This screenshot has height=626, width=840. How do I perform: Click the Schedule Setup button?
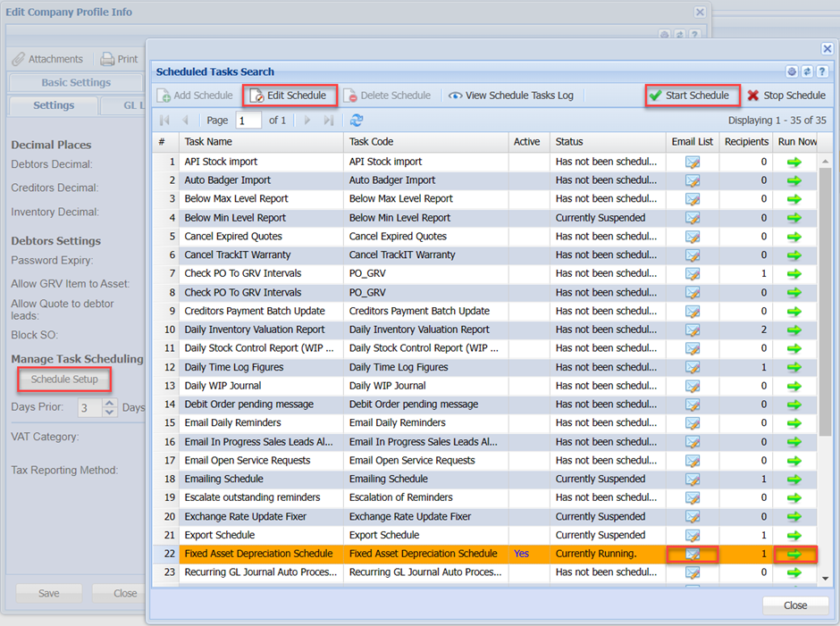[64, 380]
